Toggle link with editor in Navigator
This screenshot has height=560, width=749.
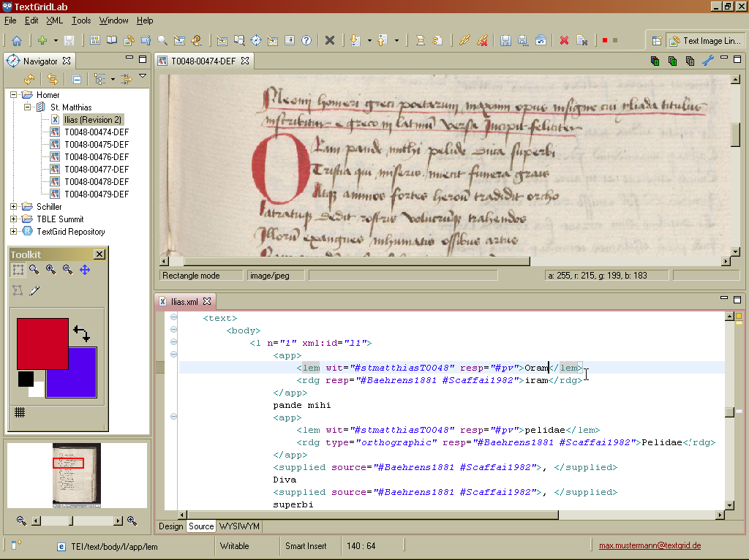click(52, 79)
